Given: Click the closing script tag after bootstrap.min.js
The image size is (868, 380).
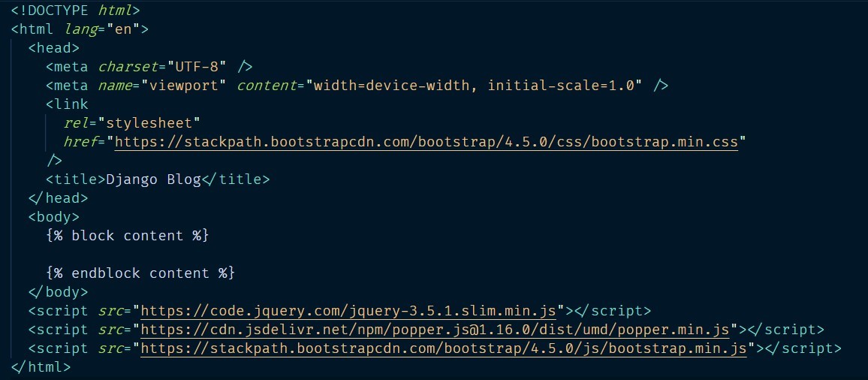Looking at the screenshot, I should click(x=803, y=348).
